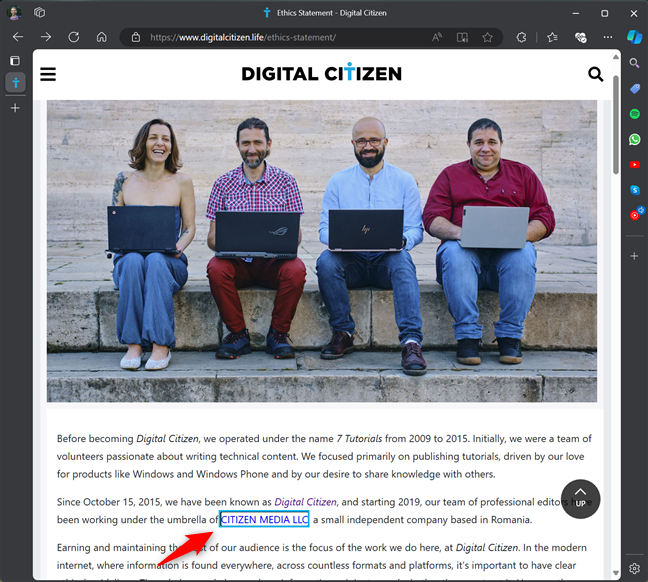View site information via the lock icon
Screen dimensions: 648x582
[136, 37]
